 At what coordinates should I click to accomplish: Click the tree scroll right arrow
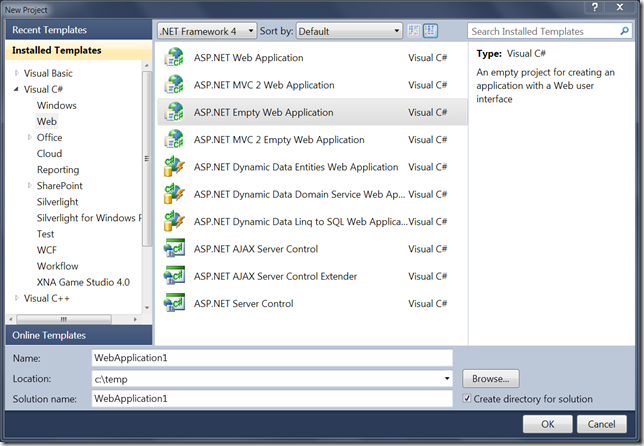pyautogui.click(x=135, y=319)
